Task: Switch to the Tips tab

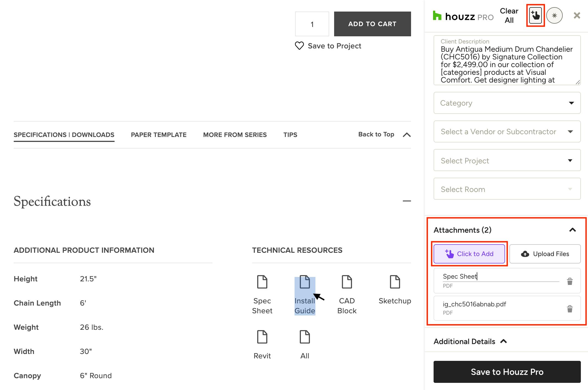Action: (290, 135)
